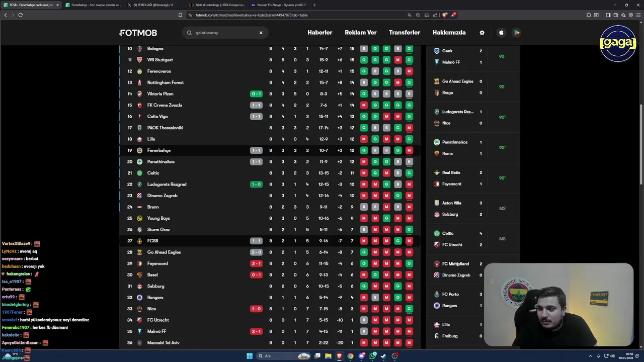The width and height of the screenshot is (644, 362).
Task: Switch to the Fenerbahçe Son maçlar tab
Action: click(93, 5)
